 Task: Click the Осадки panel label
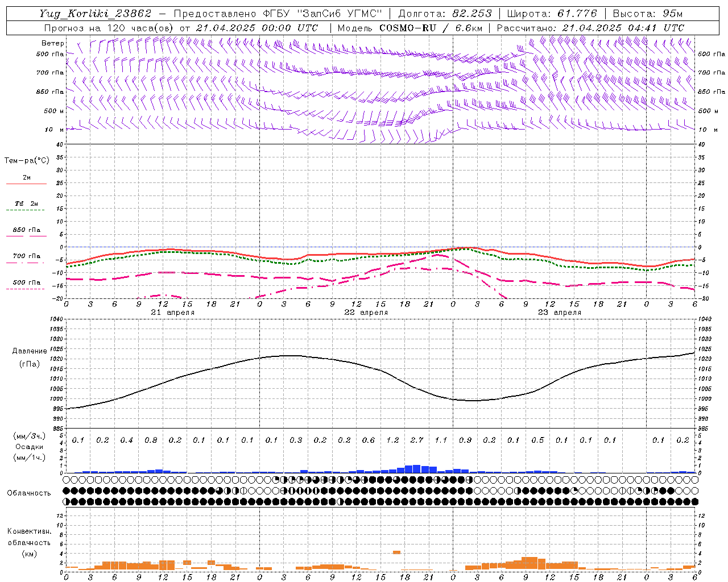pos(30,447)
